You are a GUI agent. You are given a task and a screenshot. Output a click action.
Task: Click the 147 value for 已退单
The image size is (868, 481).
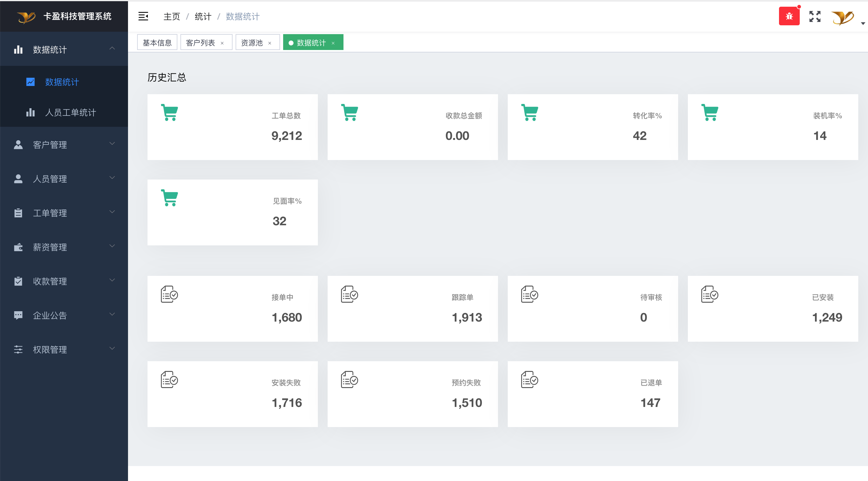(650, 402)
